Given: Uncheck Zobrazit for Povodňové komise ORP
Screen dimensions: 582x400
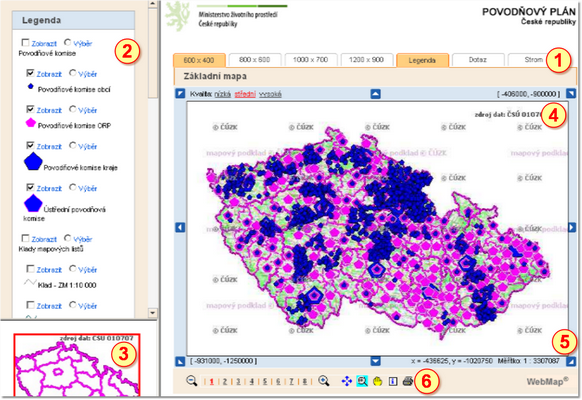Looking at the screenshot, I should tap(30, 109).
